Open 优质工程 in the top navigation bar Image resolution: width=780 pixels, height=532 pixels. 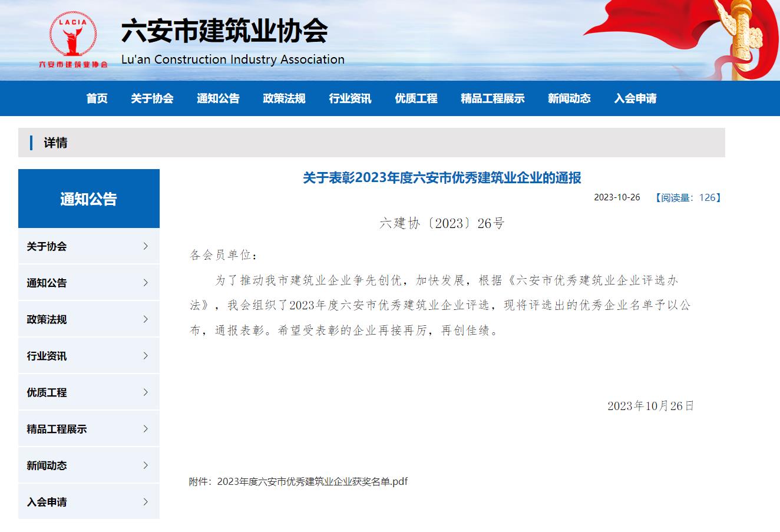[x=416, y=98]
